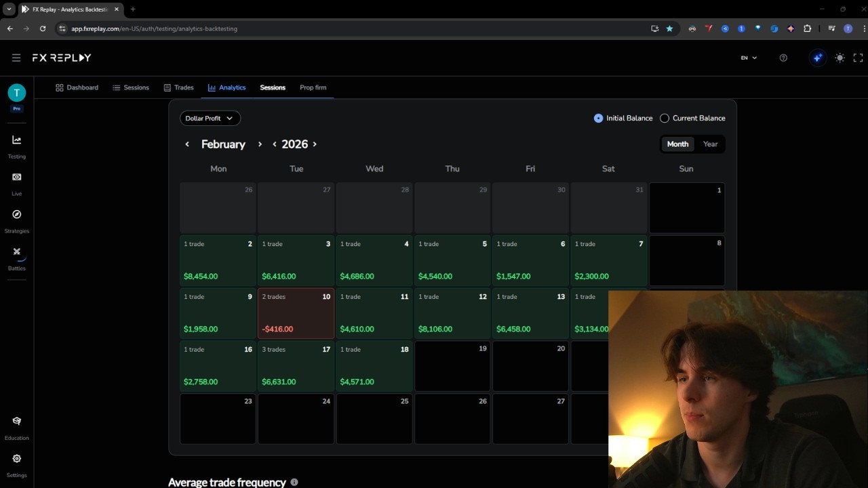Click the T user avatar in the sidebar
Viewport: 868px width, 488px height.
point(17,93)
